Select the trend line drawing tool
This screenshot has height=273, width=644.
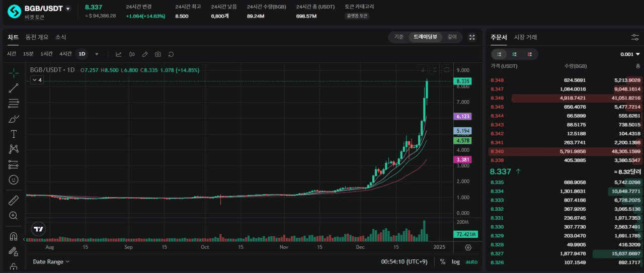(14, 88)
